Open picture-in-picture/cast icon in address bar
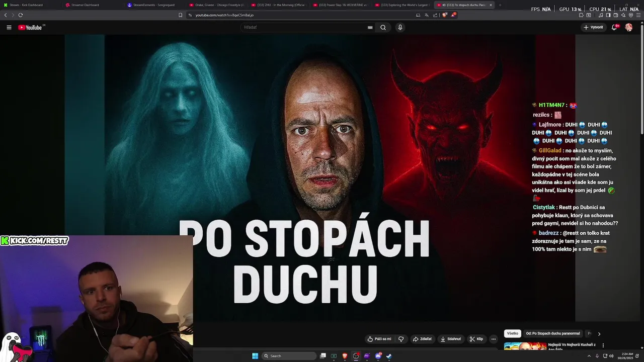The image size is (644, 362). [418, 15]
